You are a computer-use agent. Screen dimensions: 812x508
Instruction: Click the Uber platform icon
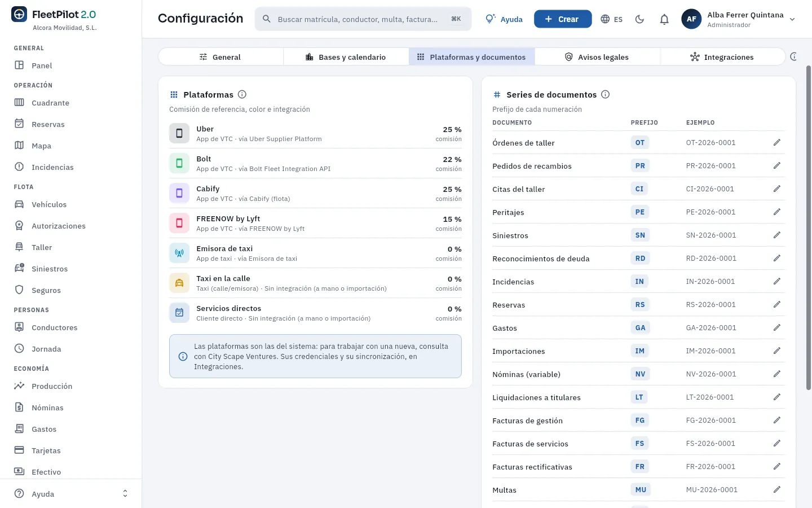[179, 134]
